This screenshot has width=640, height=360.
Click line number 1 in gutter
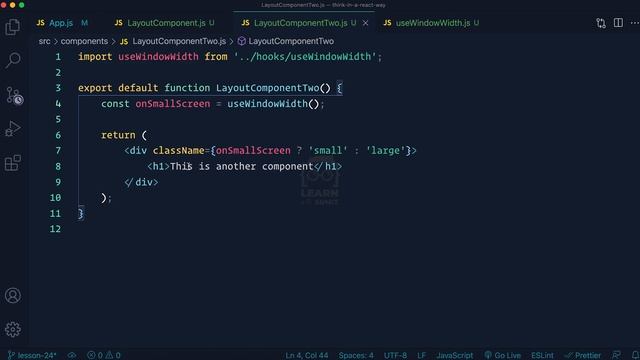pos(58,57)
